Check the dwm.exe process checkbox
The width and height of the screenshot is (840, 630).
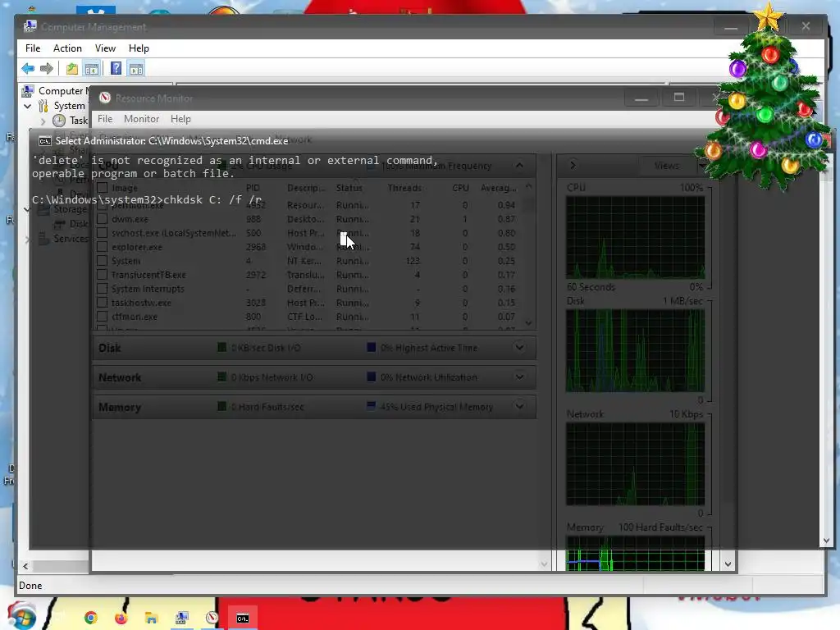pos(103,218)
